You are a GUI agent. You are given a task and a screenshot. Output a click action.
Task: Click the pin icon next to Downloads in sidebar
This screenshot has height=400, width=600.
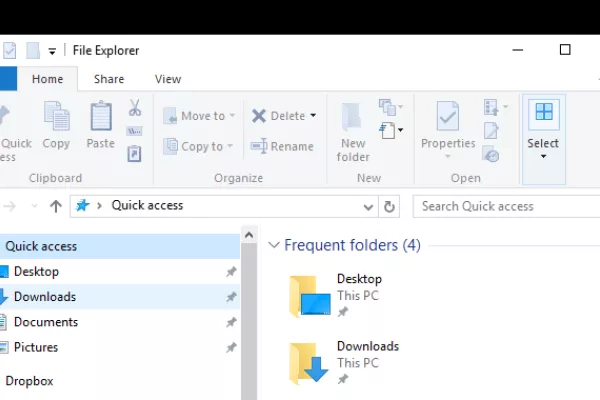coord(231,297)
